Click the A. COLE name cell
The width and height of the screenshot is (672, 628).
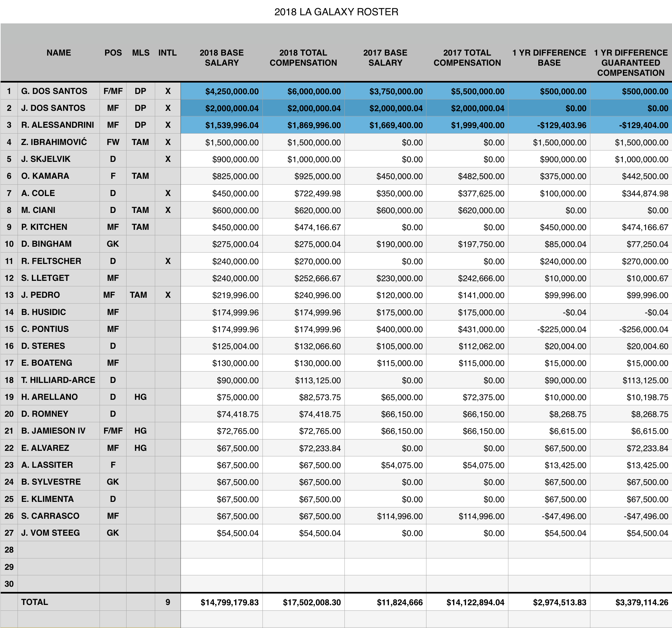pos(59,193)
